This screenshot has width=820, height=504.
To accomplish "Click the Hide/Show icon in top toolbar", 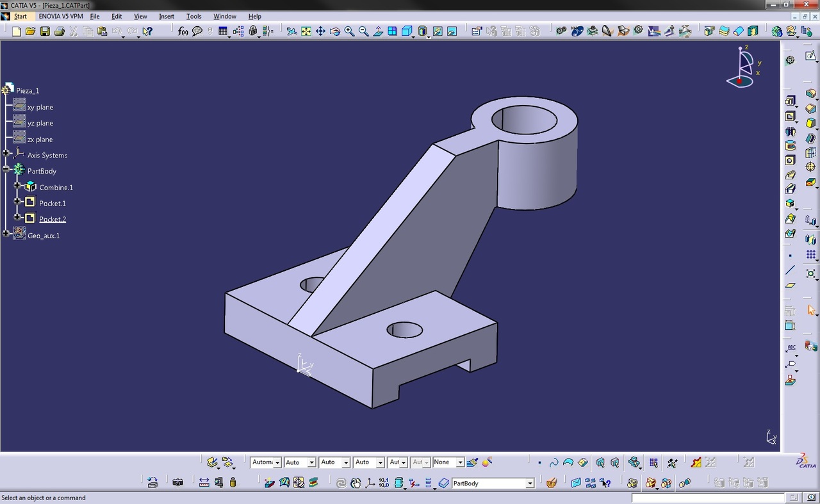I will [437, 31].
